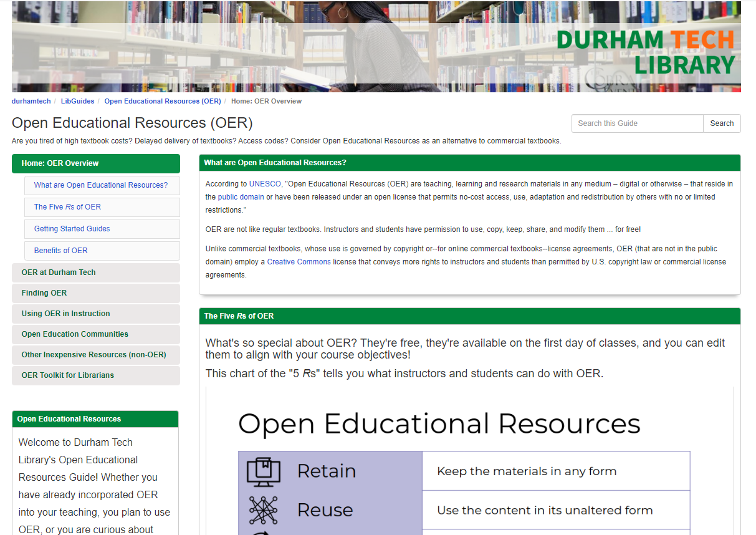The width and height of the screenshot is (756, 535).
Task: Open Other Inexpensive Resources (non-OER) tab
Action: pos(96,355)
